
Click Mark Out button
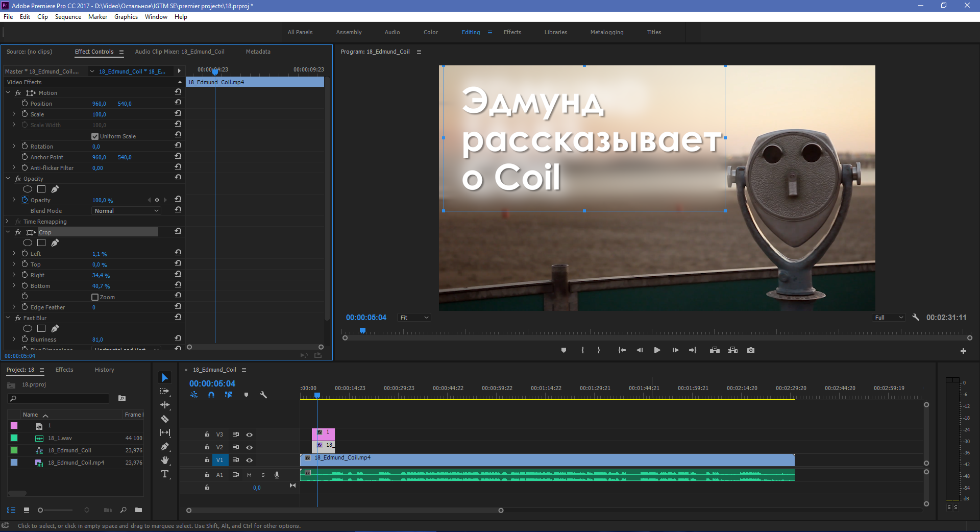(x=599, y=350)
